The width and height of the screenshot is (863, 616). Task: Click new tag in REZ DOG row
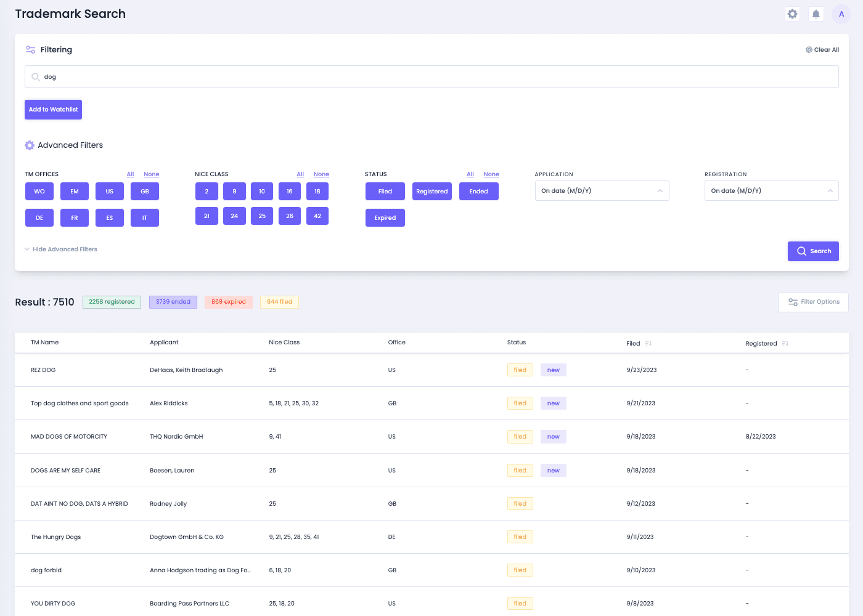coord(554,370)
